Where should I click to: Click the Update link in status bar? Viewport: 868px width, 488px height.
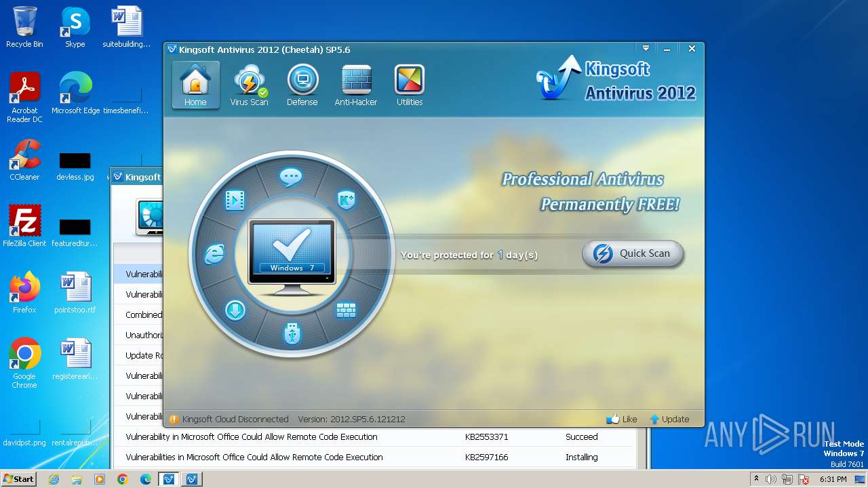pyautogui.click(x=669, y=419)
